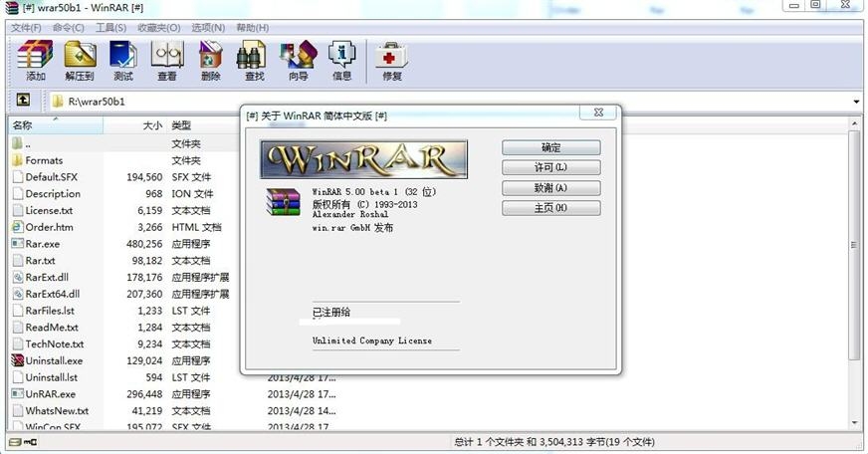Click WinRAR 5.00 beta 1 version text

(374, 191)
